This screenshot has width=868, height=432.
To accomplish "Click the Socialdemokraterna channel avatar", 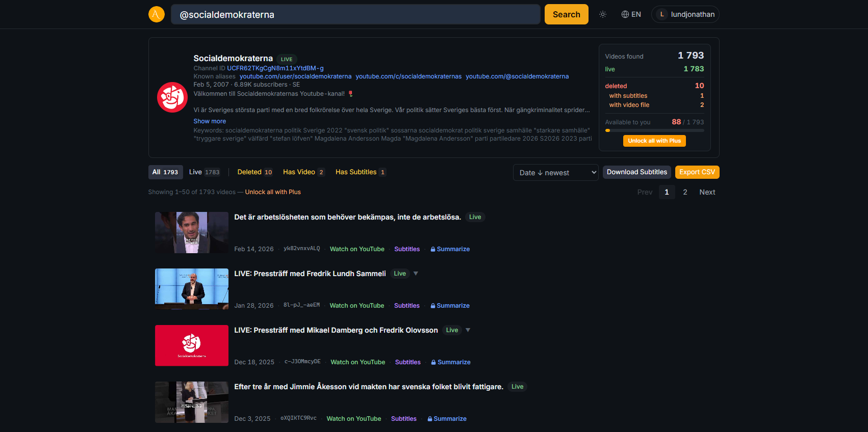I will pyautogui.click(x=172, y=97).
